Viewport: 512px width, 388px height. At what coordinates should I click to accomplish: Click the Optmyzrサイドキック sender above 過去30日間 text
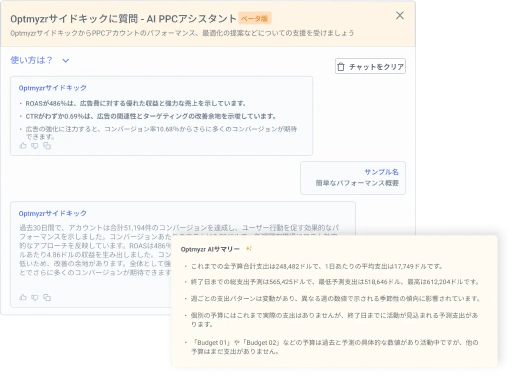point(52,213)
